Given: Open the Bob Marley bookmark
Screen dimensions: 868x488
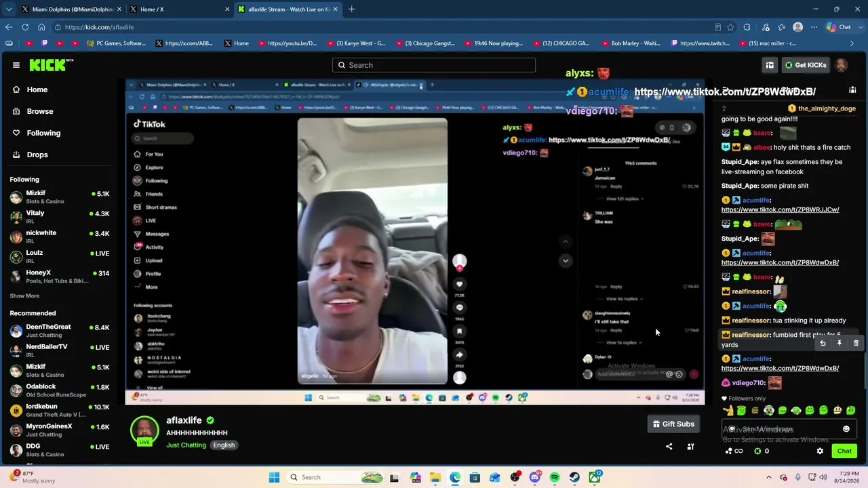Looking at the screenshot, I should point(631,43).
